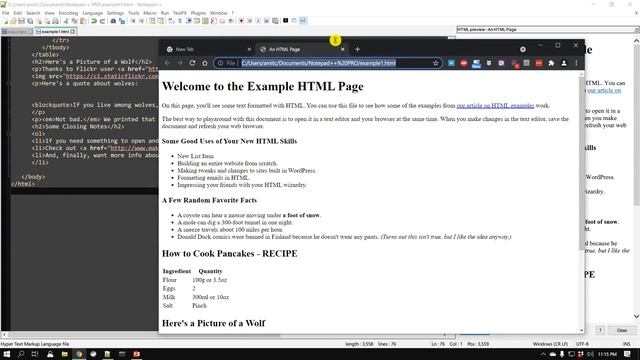
Task: Click the black console icon in the Notepad++ toolbar
Action: [x=286, y=20]
